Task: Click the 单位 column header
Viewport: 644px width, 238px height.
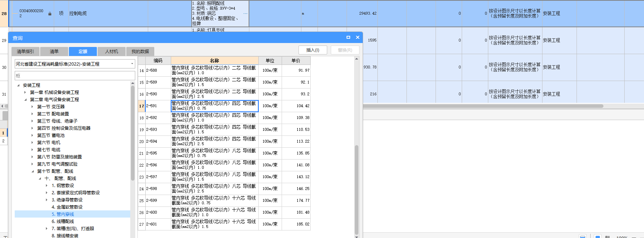Action: pyautogui.click(x=270, y=61)
